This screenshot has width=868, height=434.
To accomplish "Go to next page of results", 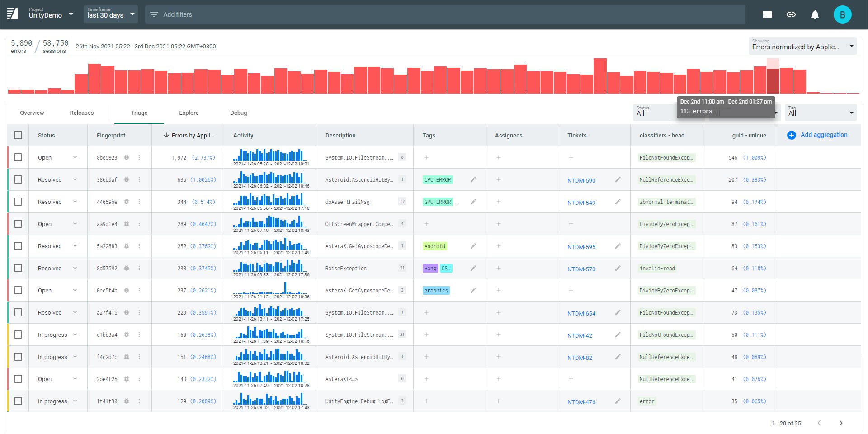I will [840, 423].
